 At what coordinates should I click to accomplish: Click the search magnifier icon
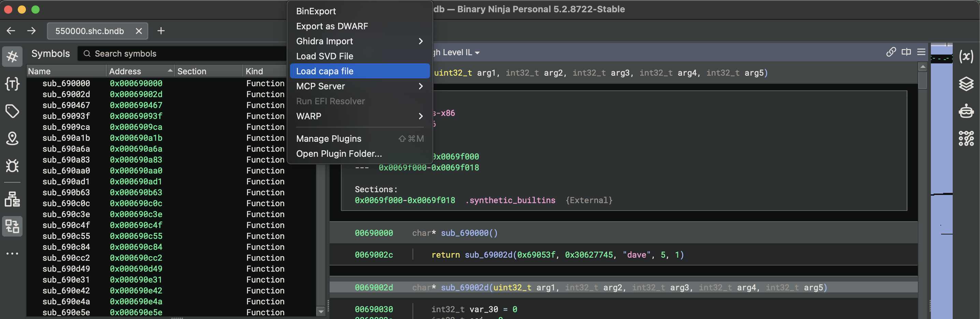[87, 54]
